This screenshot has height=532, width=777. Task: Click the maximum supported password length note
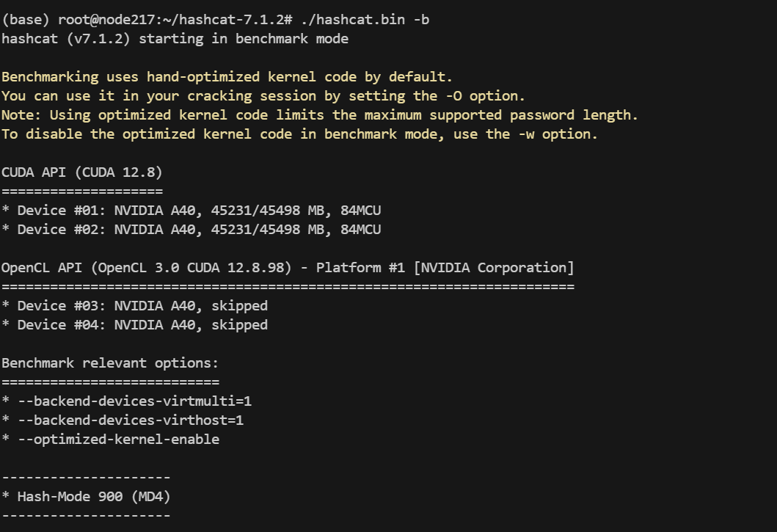coord(319,115)
